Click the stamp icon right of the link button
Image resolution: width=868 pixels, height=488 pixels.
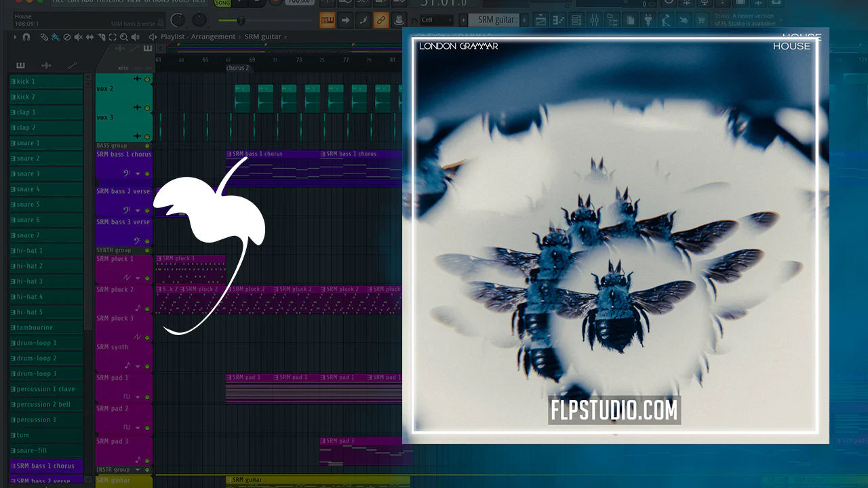point(399,20)
